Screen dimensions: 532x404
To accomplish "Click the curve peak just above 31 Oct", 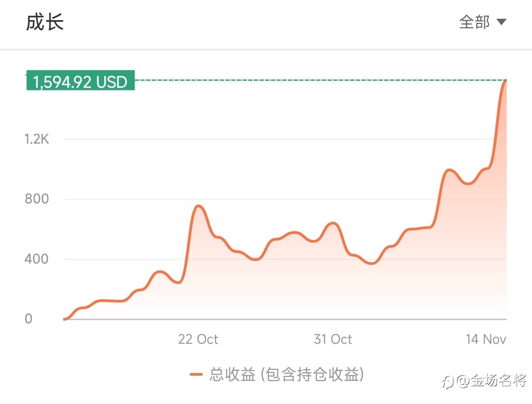I will 333,223.
